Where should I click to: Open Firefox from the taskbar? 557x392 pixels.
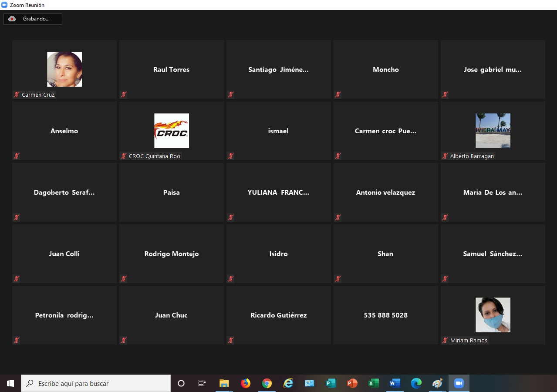click(x=246, y=383)
